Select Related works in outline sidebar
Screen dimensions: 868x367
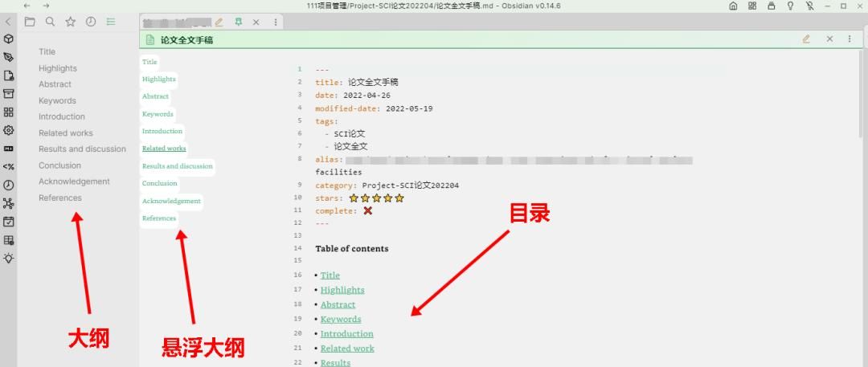(65, 133)
